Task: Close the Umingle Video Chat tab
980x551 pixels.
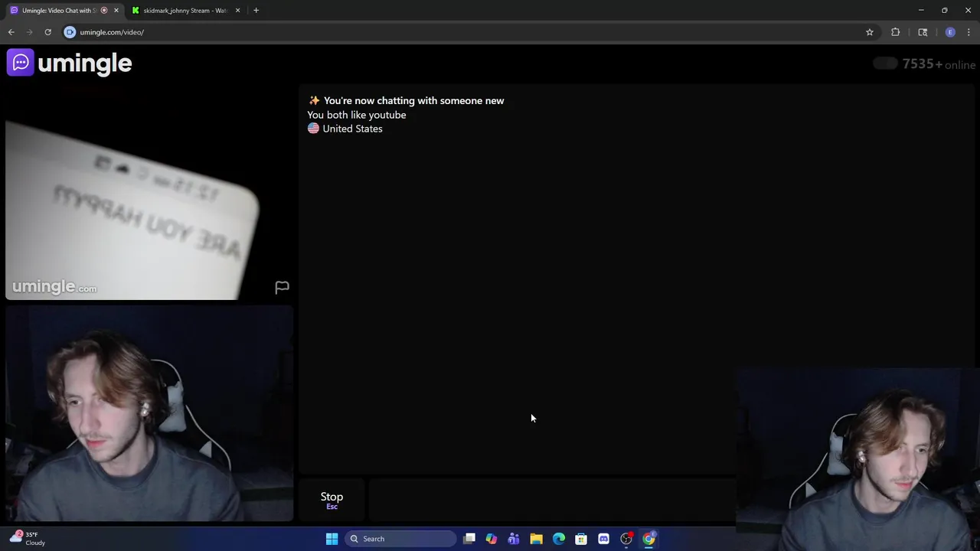Action: pos(116,11)
